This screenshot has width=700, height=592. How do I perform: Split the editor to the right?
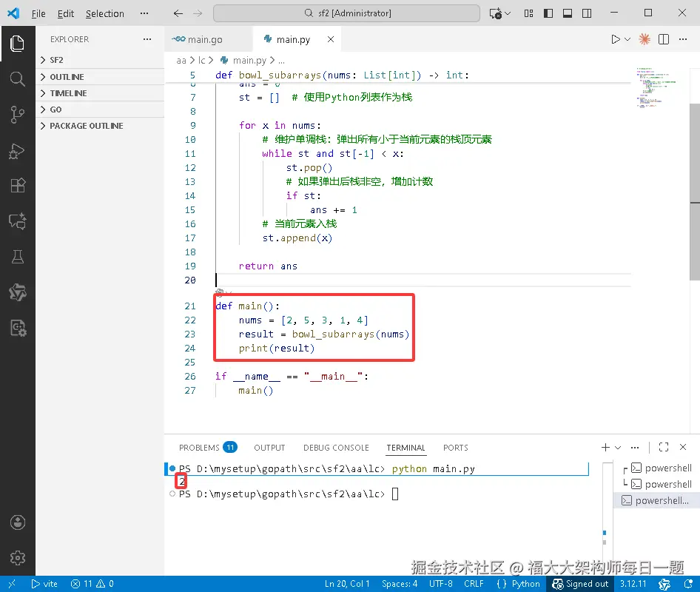tap(664, 39)
